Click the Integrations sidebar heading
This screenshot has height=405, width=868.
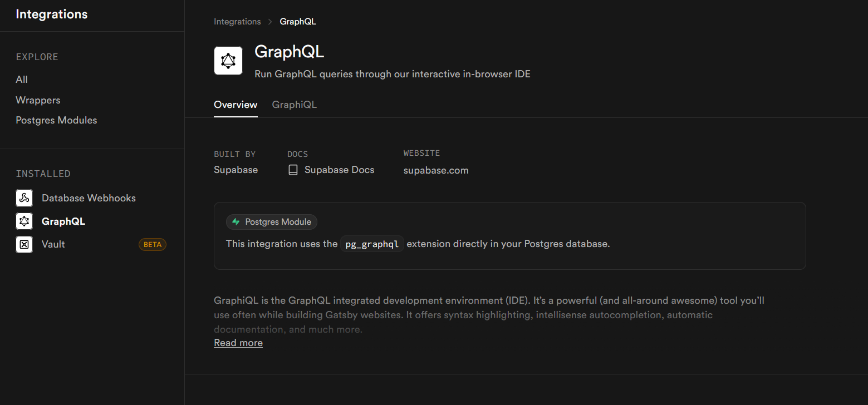(52, 14)
